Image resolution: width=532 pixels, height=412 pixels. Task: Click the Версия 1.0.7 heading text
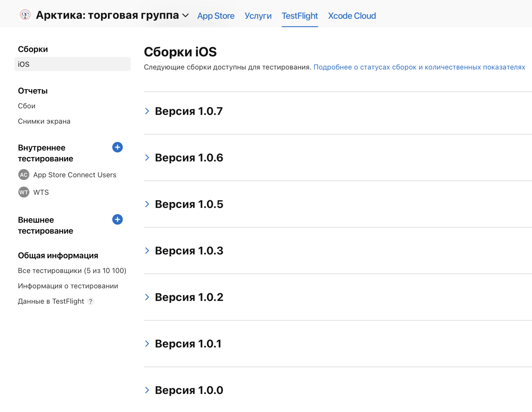tap(189, 111)
